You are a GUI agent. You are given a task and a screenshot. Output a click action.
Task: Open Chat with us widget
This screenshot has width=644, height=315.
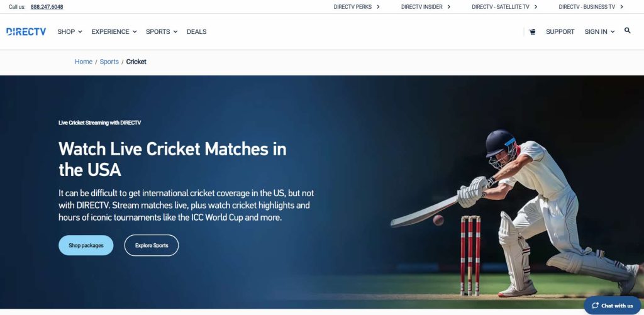pos(613,306)
